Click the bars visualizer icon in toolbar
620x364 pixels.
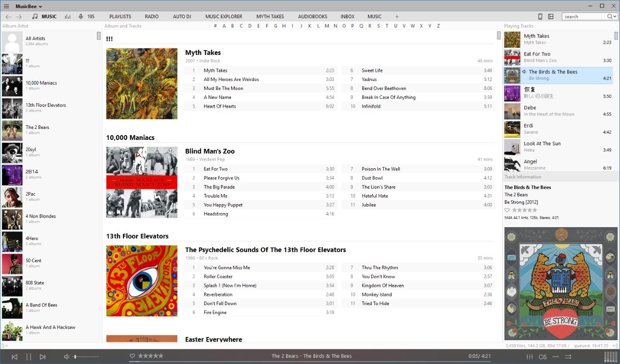click(67, 16)
